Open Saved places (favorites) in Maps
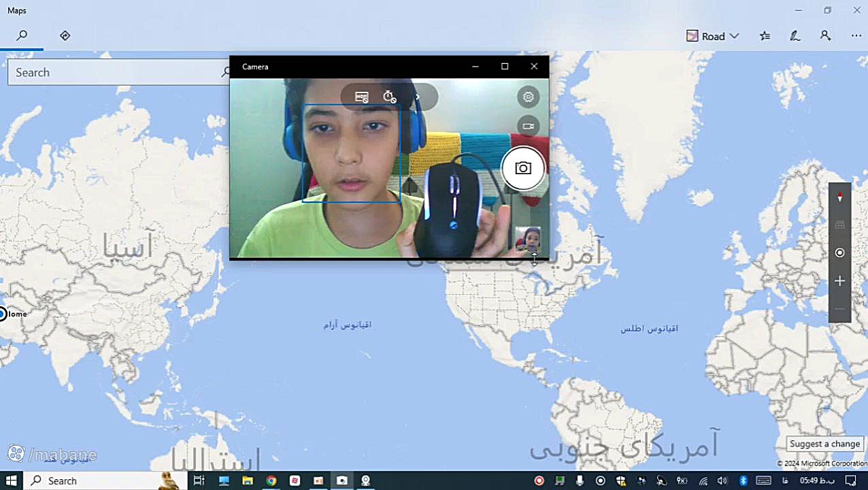This screenshot has height=490, width=868. point(765,36)
